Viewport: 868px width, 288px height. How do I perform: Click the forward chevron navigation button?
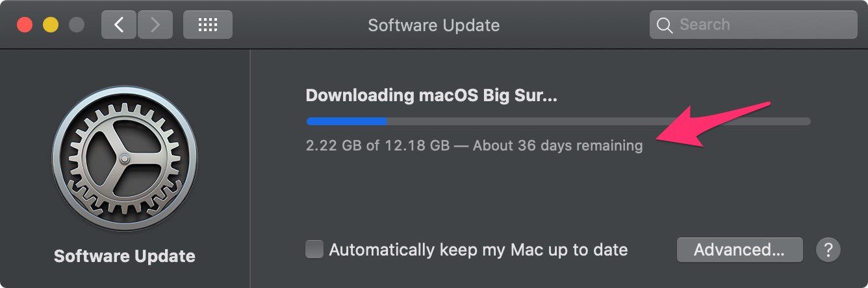click(155, 25)
